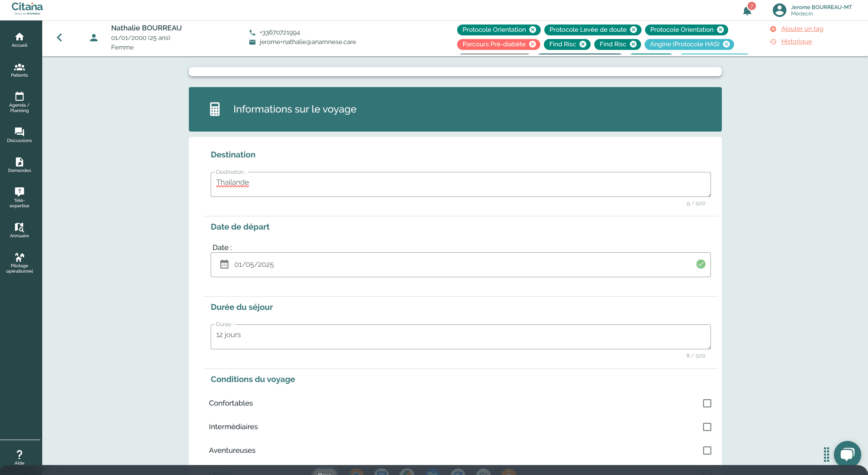Open the user account avatar

click(x=779, y=10)
